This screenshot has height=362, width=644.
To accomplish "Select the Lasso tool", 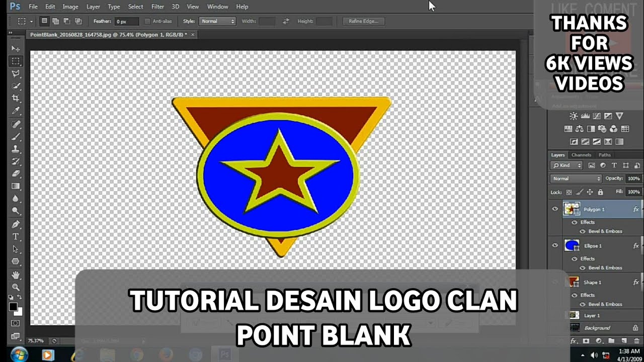I will tap(16, 74).
